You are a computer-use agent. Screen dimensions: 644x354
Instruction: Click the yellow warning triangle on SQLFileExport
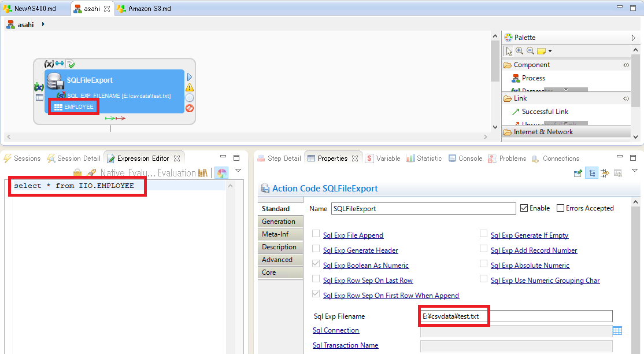(190, 87)
